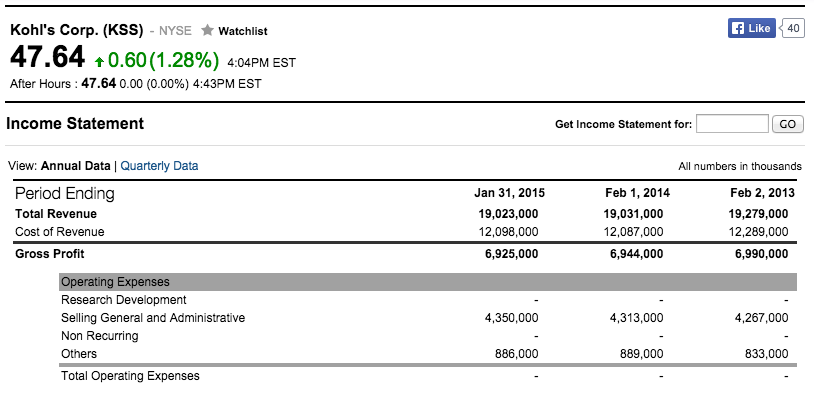
Task: Click the Income Statement heading
Action: pos(75,124)
